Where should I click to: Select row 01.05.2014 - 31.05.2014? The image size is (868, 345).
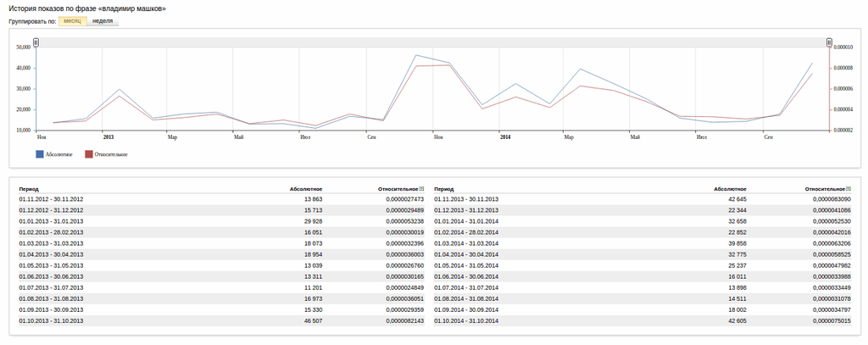click(x=643, y=265)
